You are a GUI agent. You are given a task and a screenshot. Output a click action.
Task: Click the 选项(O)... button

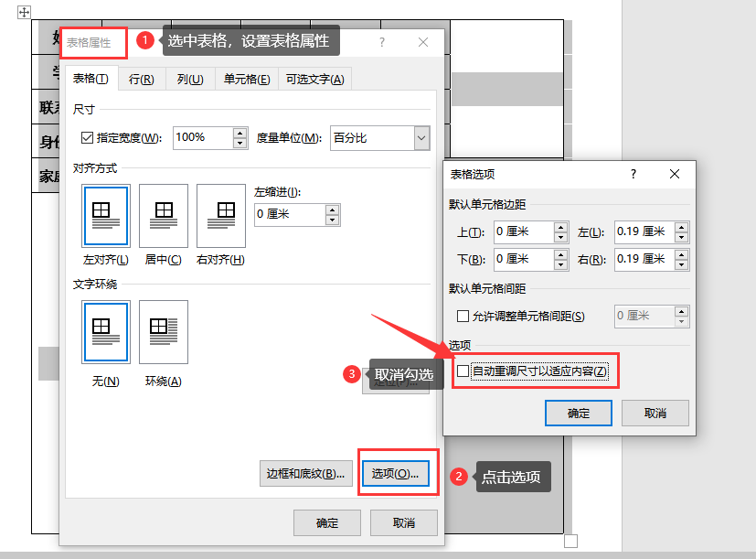(395, 474)
